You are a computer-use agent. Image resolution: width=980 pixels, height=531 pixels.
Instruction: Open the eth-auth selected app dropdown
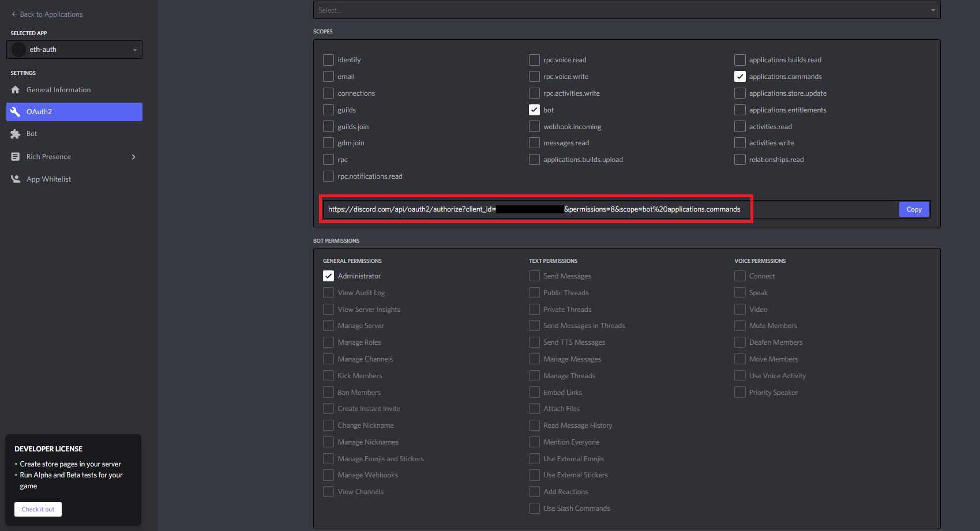(x=74, y=50)
